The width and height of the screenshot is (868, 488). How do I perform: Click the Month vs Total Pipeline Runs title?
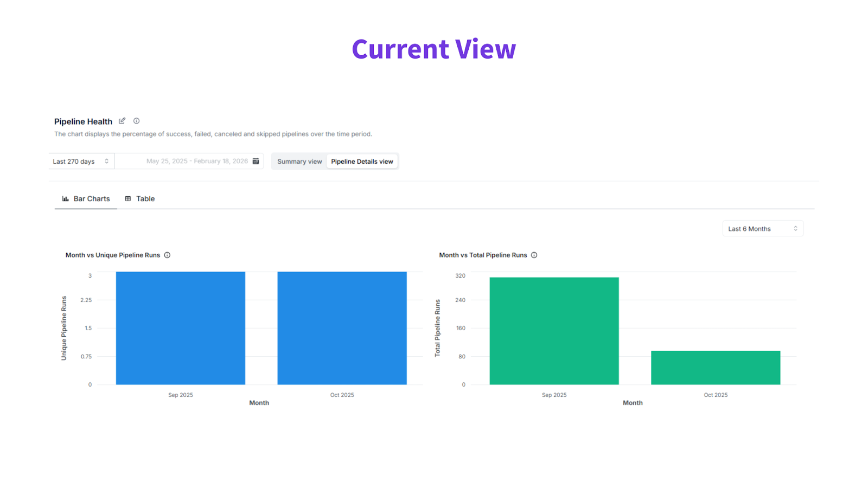[483, 255]
